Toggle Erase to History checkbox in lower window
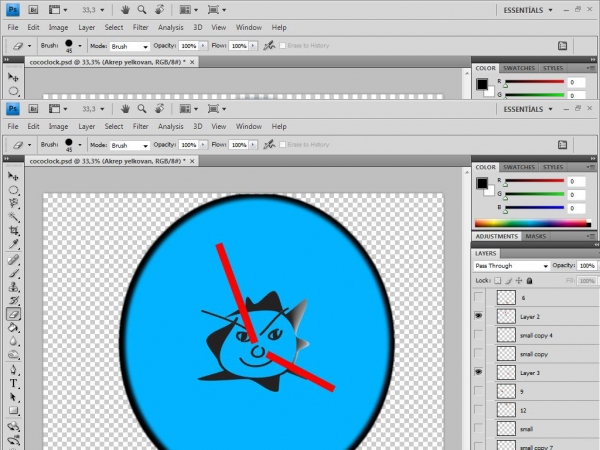Viewport: 600px width, 450px height. point(282,145)
